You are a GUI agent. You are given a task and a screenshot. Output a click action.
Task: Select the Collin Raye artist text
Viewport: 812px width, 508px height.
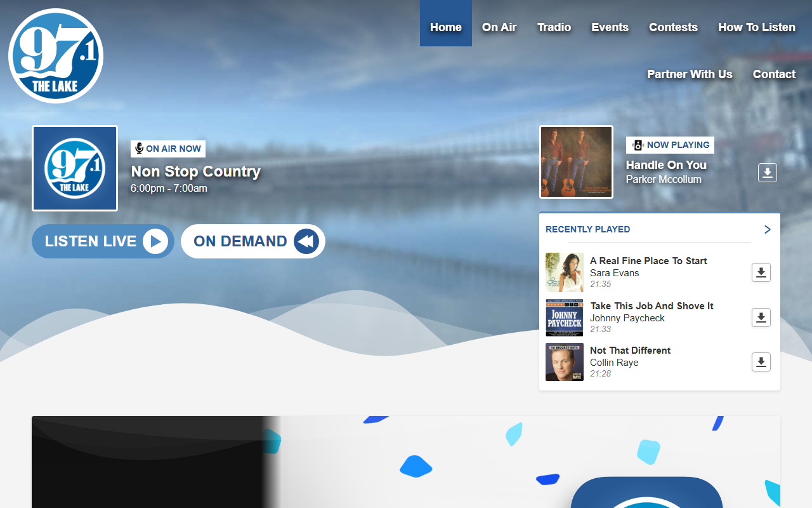point(614,363)
